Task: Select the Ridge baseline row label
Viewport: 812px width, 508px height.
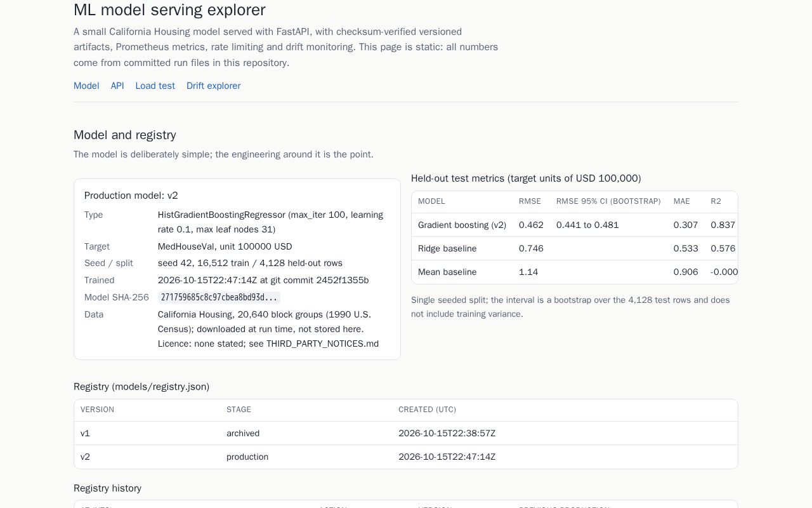Action: [447, 248]
